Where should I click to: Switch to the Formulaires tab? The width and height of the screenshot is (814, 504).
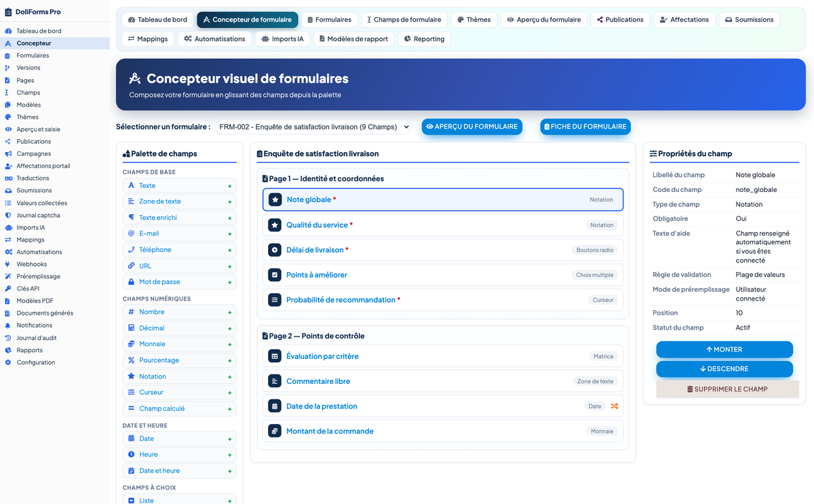[329, 20]
